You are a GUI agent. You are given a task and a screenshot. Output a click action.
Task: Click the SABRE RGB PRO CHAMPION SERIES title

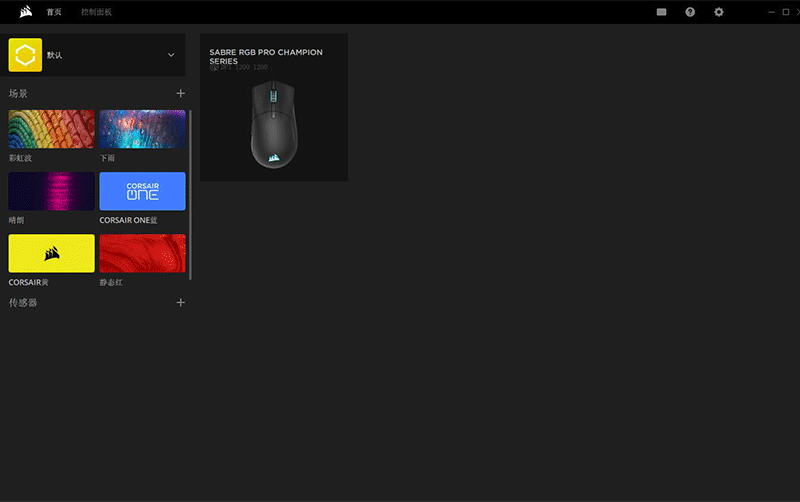point(266,56)
